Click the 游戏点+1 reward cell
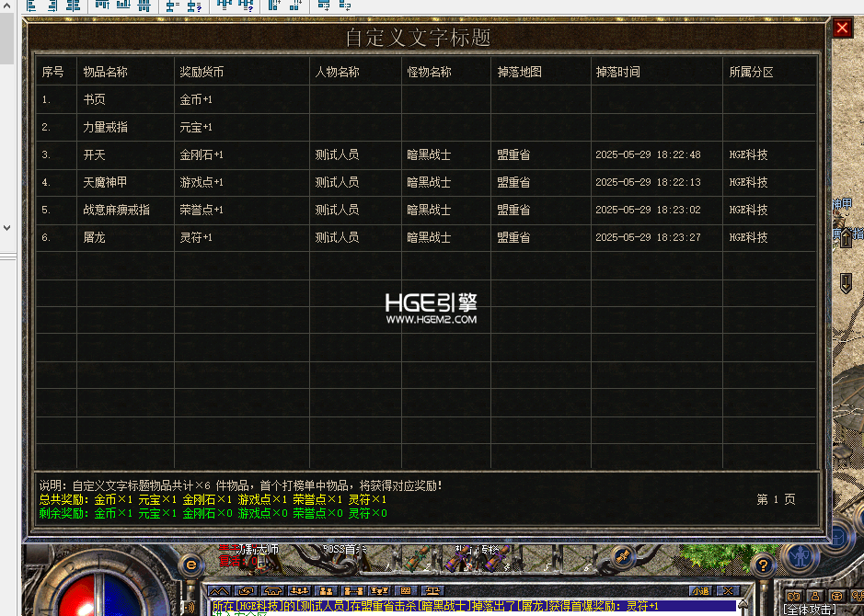 [x=202, y=182]
